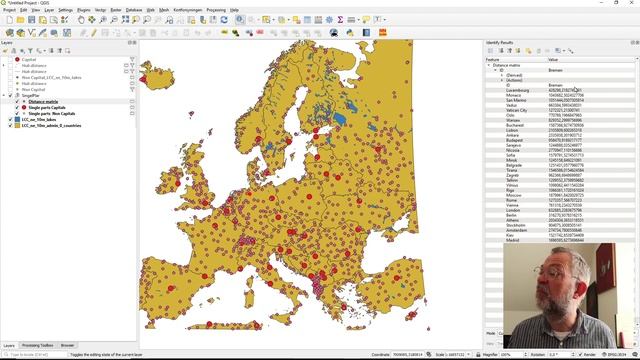The height and width of the screenshot is (360, 640).
Task: Enable the Non Capital layer checkbox
Action: pyautogui.click(x=11, y=89)
